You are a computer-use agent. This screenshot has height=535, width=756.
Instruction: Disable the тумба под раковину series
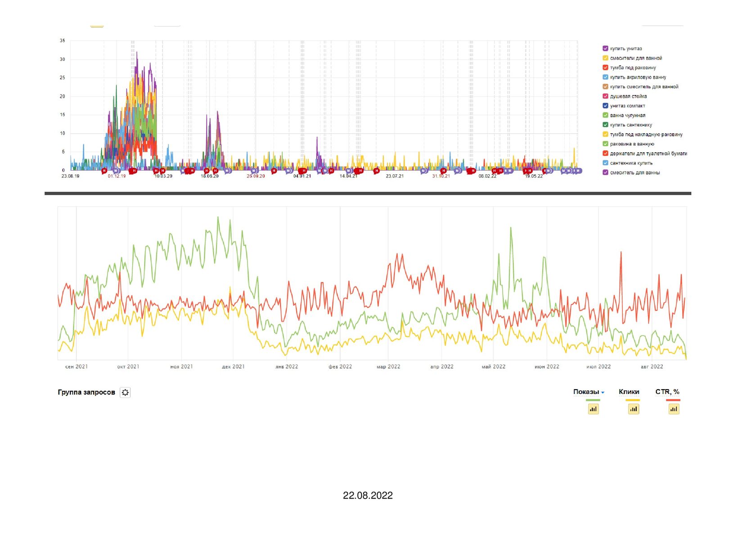point(605,68)
